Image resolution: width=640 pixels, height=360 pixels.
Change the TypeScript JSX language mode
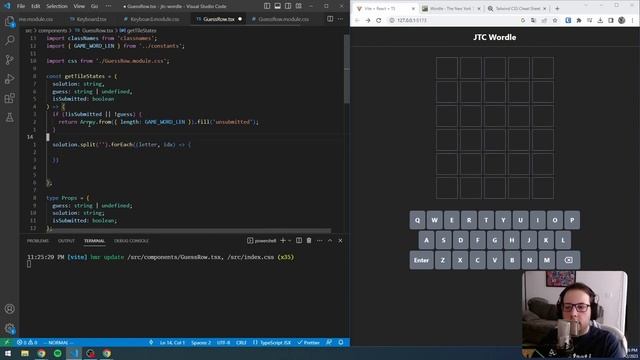coord(272,342)
